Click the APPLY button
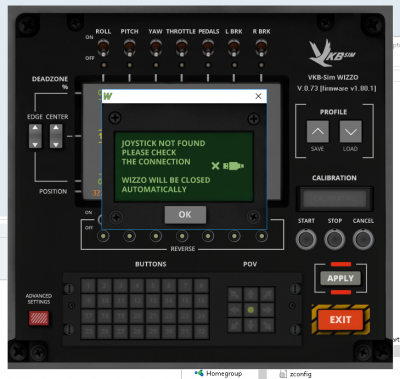 pyautogui.click(x=340, y=278)
